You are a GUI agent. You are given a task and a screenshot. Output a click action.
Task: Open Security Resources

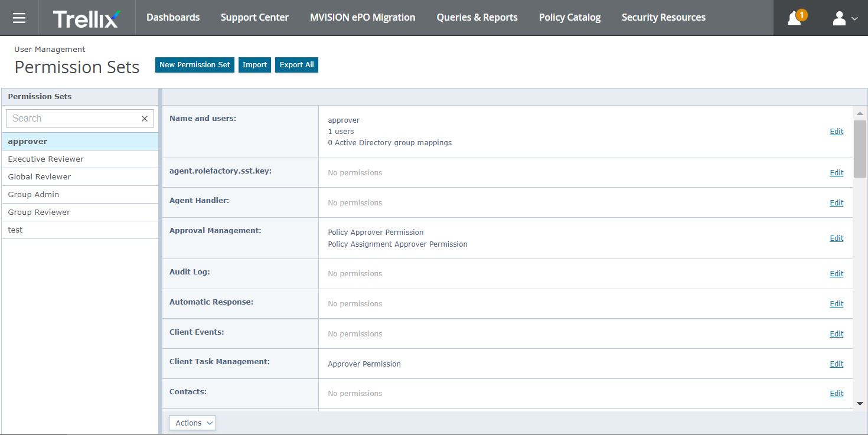point(664,18)
